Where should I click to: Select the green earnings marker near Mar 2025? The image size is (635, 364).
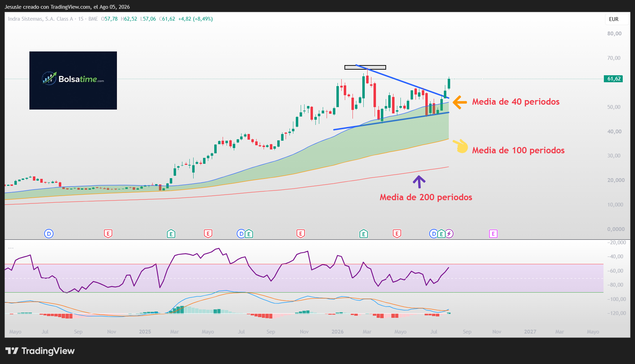coord(171,234)
